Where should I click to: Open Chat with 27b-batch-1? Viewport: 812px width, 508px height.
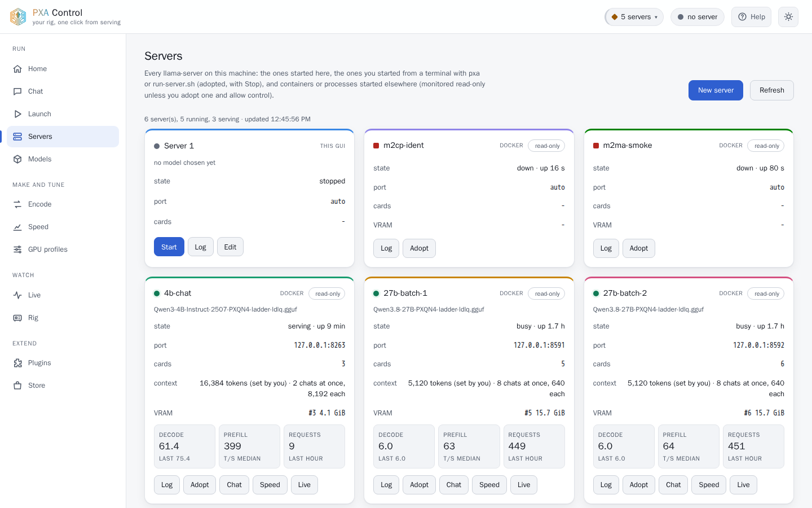454,485
